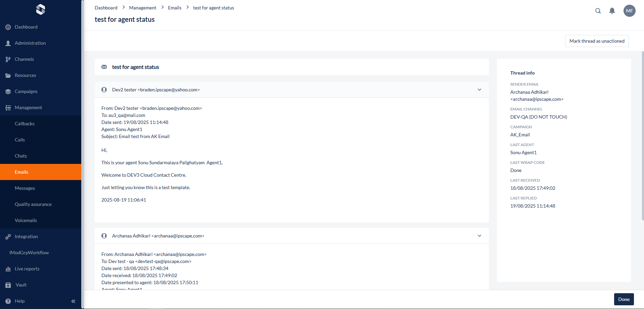
Task: Select Quality assurance in sidebar
Action: tap(33, 204)
